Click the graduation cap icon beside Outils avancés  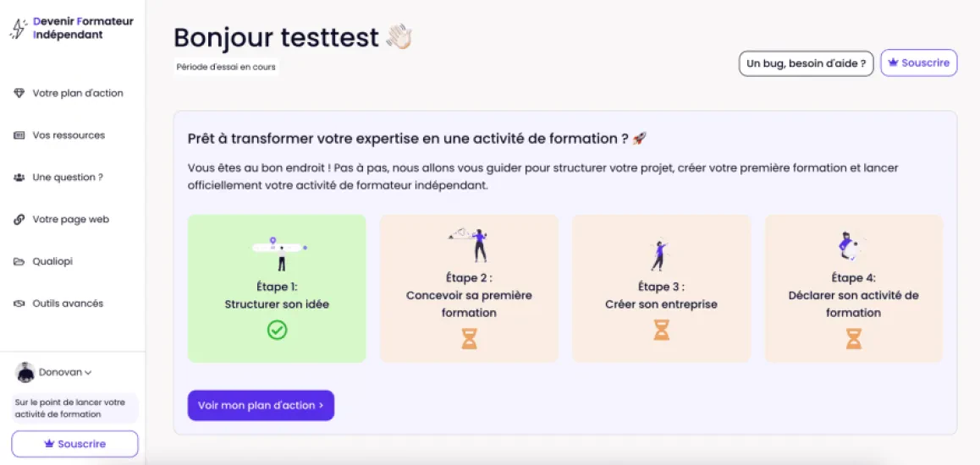pos(19,304)
